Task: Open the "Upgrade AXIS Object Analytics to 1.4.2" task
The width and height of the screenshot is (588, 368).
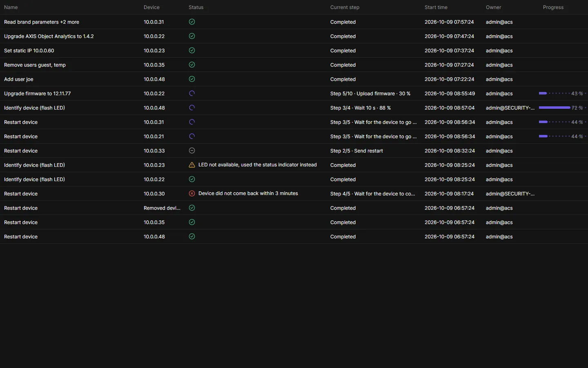Action: click(49, 36)
